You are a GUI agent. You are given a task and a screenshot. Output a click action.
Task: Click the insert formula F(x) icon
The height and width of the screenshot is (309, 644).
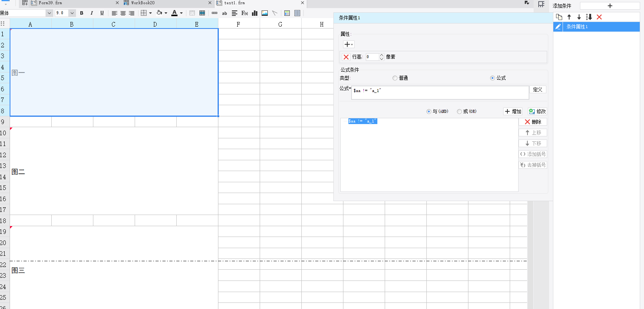244,13
